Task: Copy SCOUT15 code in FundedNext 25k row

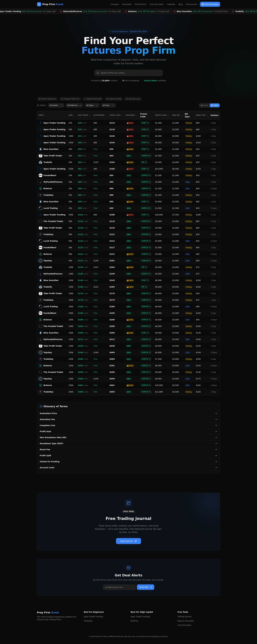Action: tap(146, 175)
